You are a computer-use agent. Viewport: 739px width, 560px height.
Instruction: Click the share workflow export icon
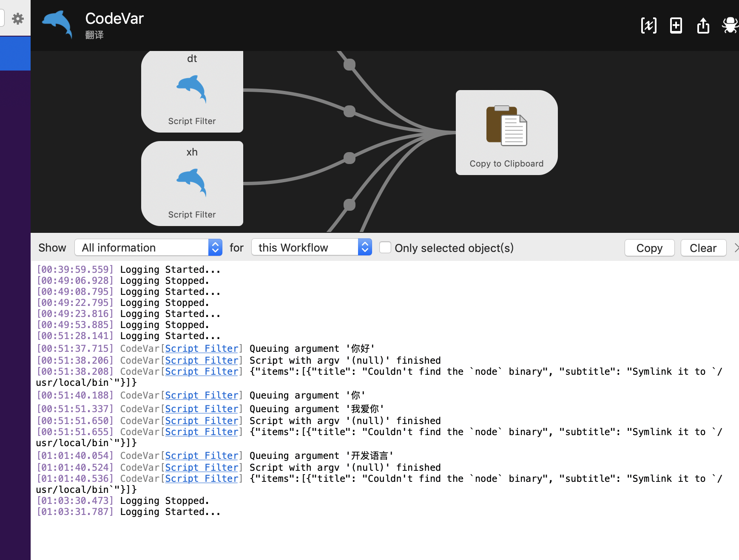point(703,25)
